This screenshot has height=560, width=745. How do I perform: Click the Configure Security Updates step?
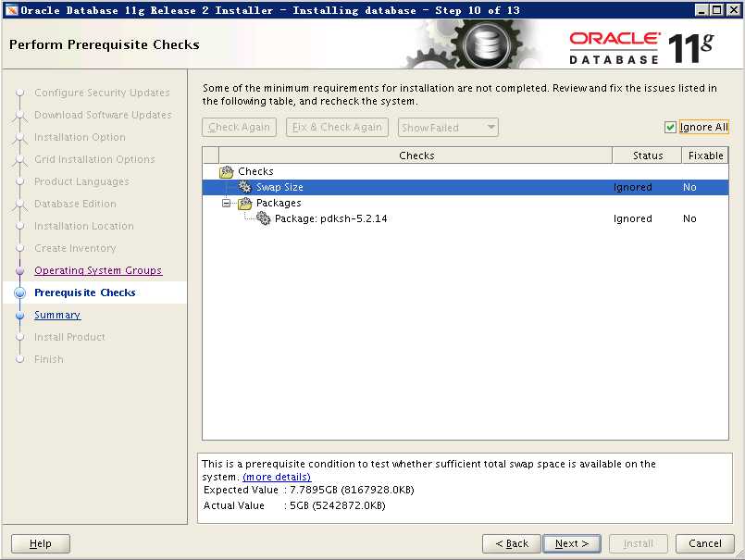coord(102,93)
